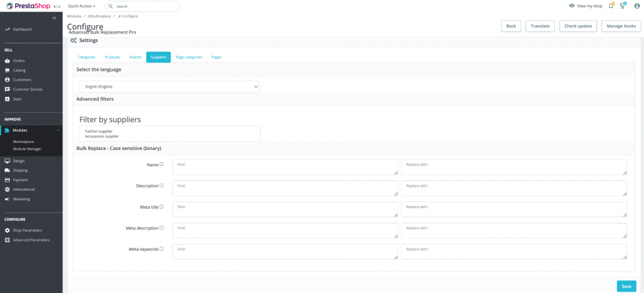Viewport: 644px width, 293px height.
Task: Click the Marketing megaphone icon
Action: [7, 199]
